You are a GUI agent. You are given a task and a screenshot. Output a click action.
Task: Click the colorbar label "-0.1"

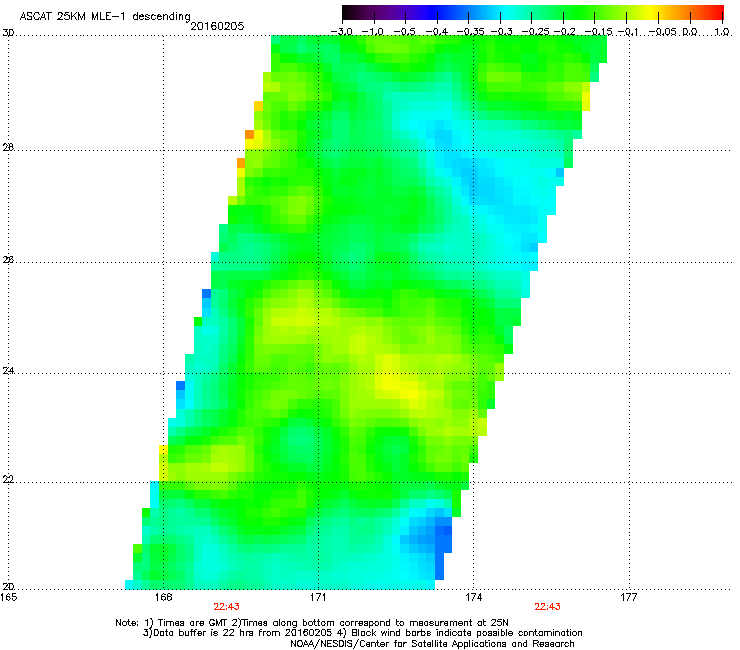[628, 32]
